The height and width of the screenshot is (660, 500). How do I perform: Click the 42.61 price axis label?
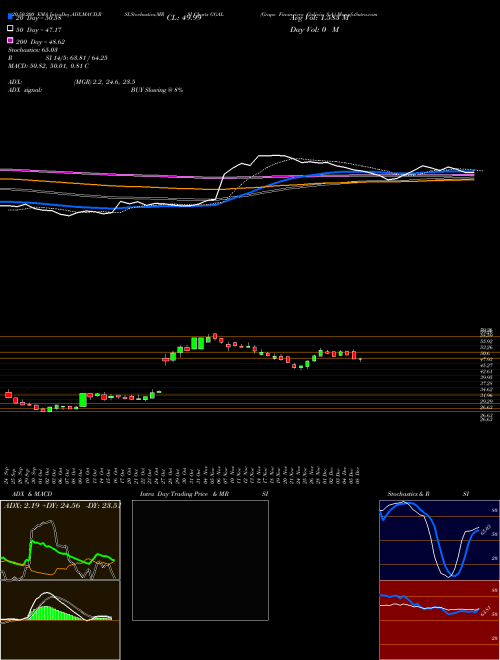point(487,372)
